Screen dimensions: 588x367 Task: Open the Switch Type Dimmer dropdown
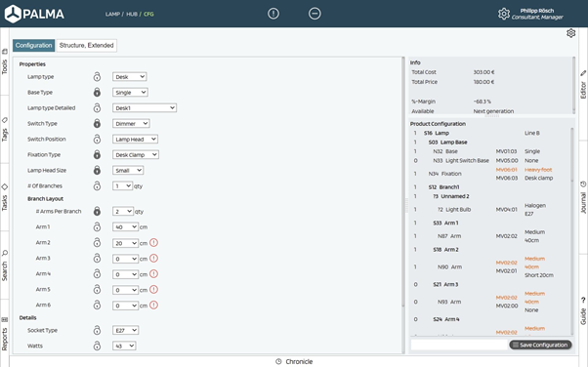131,124
